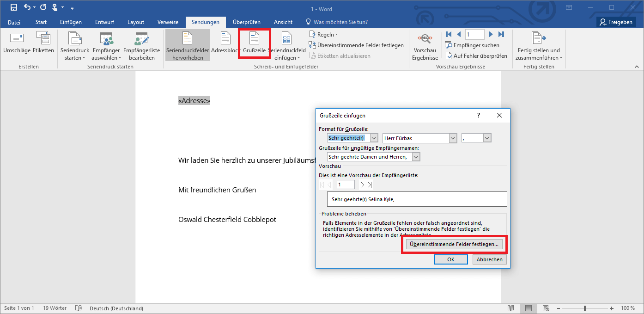Viewport: 644px width, 314px height.
Task: Close the Grußzeile einfügen dialog
Action: tap(499, 115)
